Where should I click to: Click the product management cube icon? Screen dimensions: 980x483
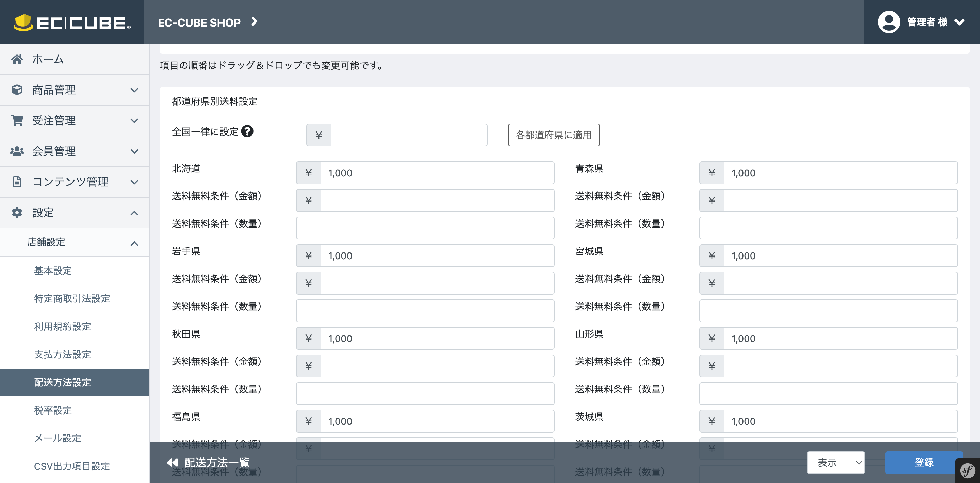click(x=17, y=90)
